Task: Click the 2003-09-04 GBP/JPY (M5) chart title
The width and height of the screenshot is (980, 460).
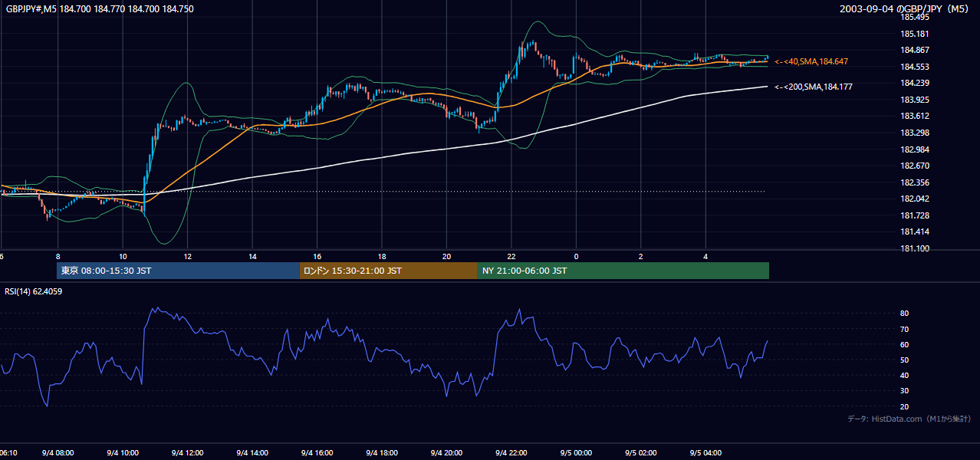Action: [x=905, y=9]
